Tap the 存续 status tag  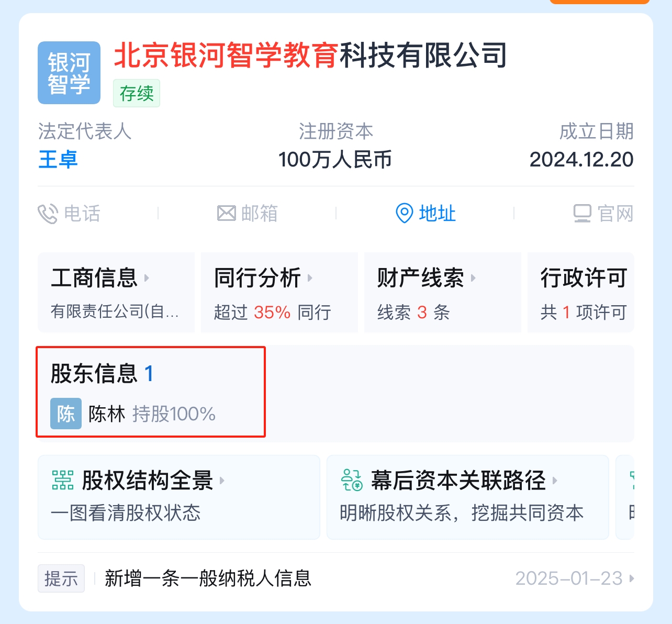click(137, 93)
